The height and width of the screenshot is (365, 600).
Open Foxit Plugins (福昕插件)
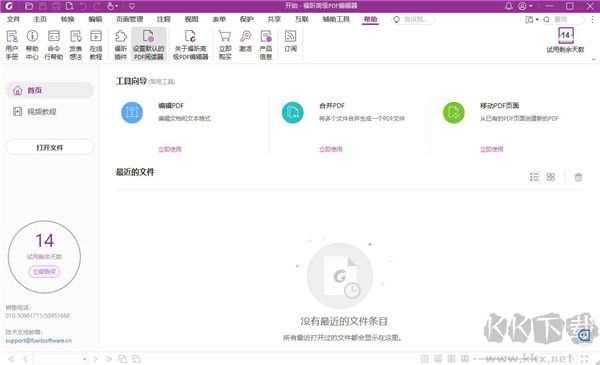point(121,45)
